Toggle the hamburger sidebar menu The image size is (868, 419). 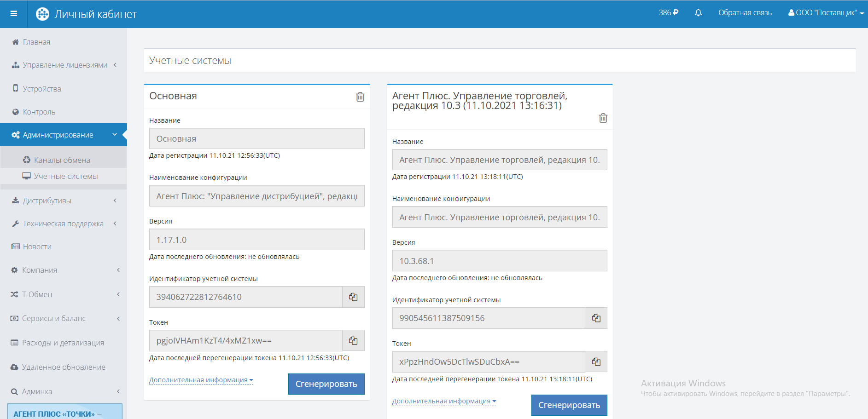(14, 13)
